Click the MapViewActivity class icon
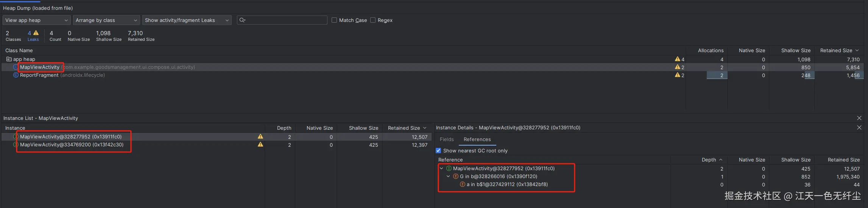This screenshot has width=868, height=208. click(x=16, y=67)
